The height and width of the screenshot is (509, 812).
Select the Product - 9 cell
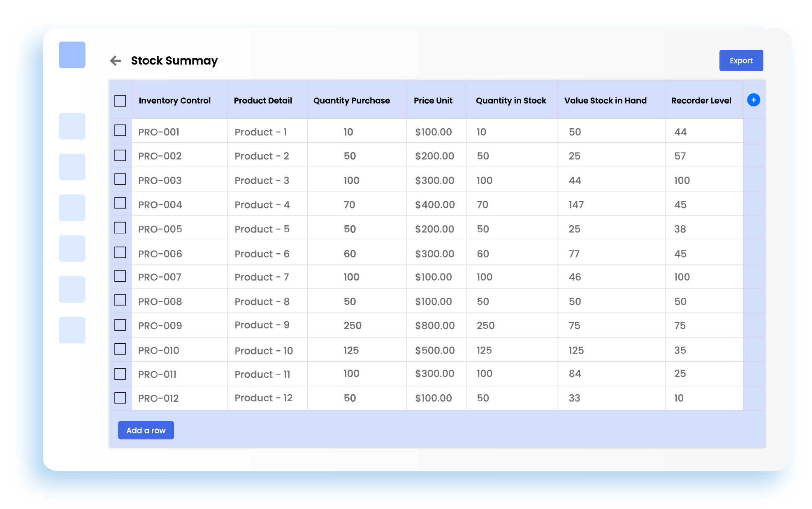[x=262, y=325]
